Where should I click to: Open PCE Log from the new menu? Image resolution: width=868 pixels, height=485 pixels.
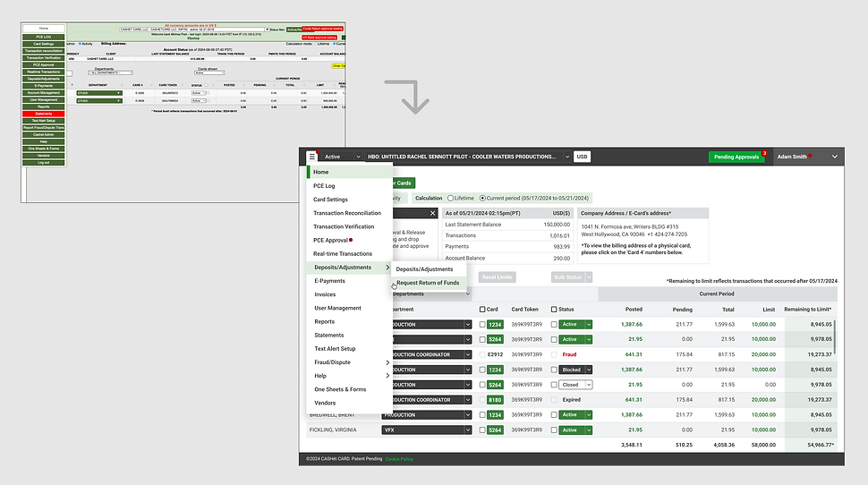pos(324,186)
